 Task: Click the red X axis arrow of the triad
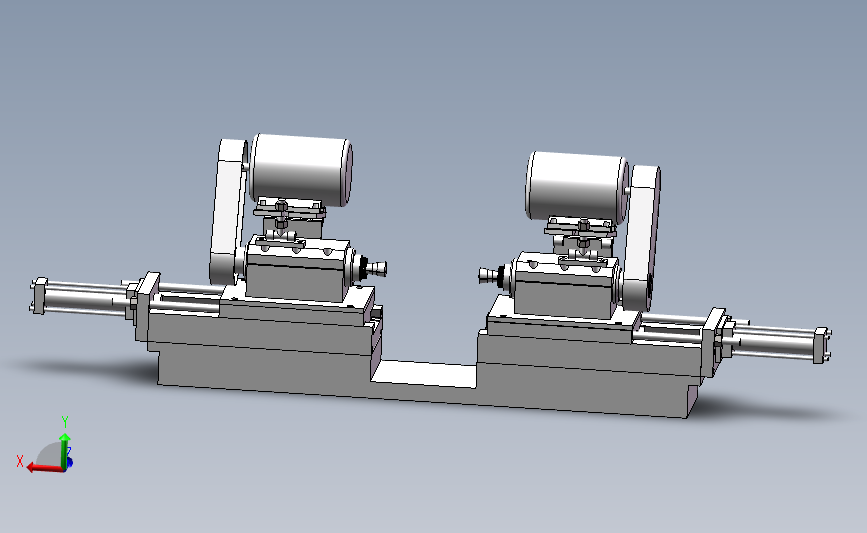pyautogui.click(x=44, y=468)
